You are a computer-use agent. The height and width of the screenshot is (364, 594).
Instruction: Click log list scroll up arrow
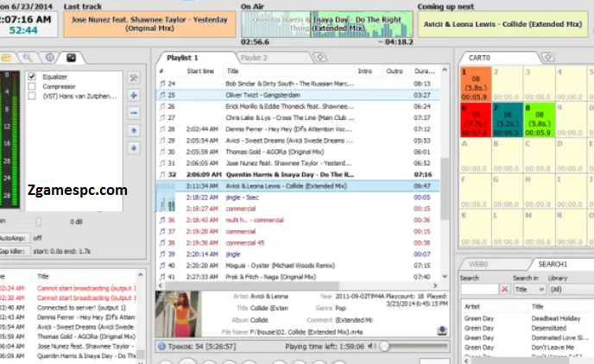click(141, 275)
